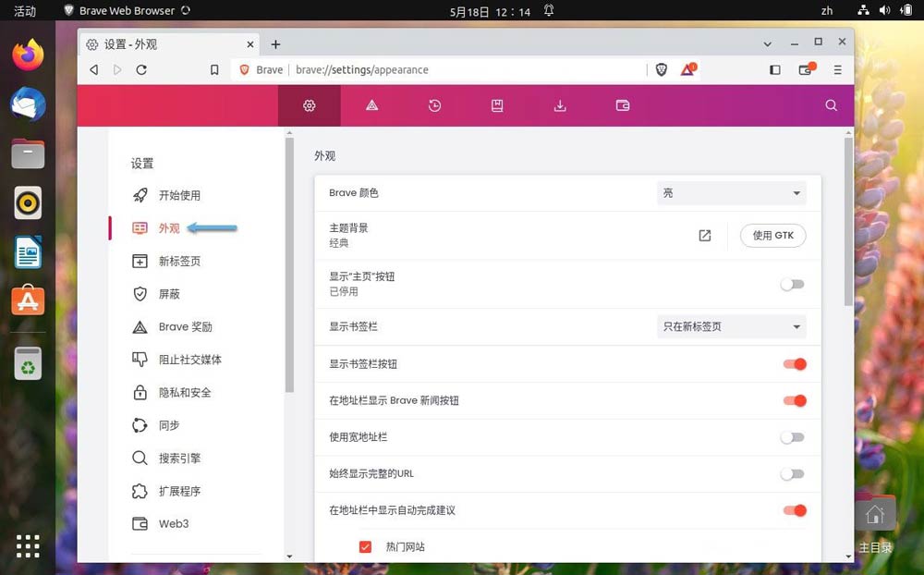Screen dimensions: 924x575
Task: Select 新标签页 in the settings sidebar
Action: [x=179, y=262]
